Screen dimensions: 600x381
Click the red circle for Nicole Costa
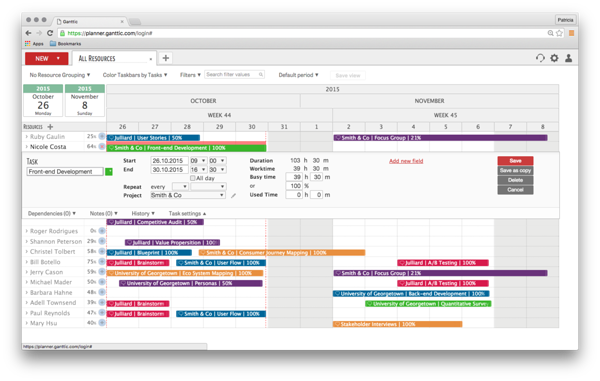tap(102, 147)
